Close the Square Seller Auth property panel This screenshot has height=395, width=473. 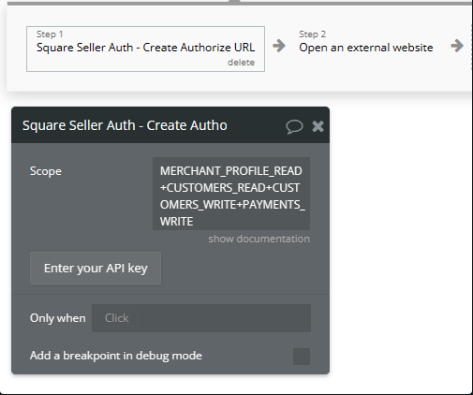pyautogui.click(x=318, y=126)
